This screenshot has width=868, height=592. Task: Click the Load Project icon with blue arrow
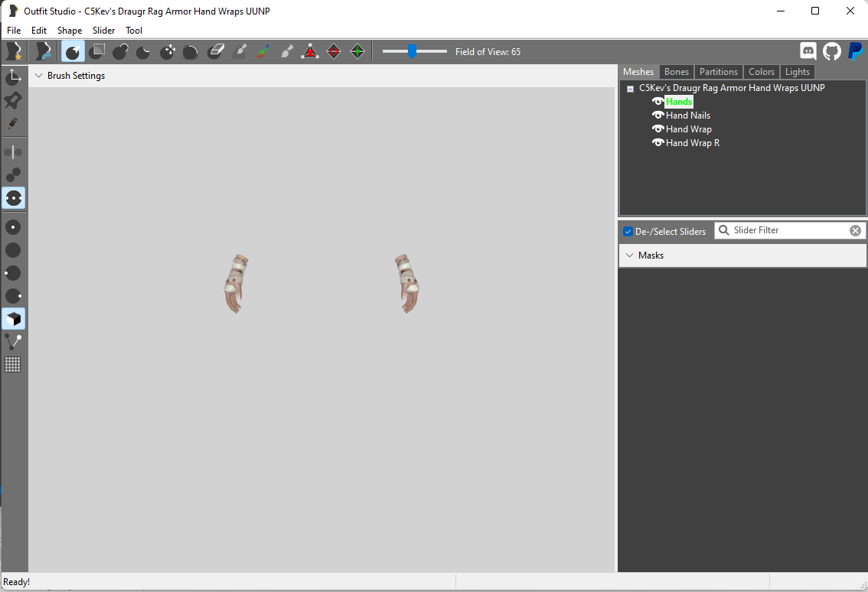(x=43, y=51)
